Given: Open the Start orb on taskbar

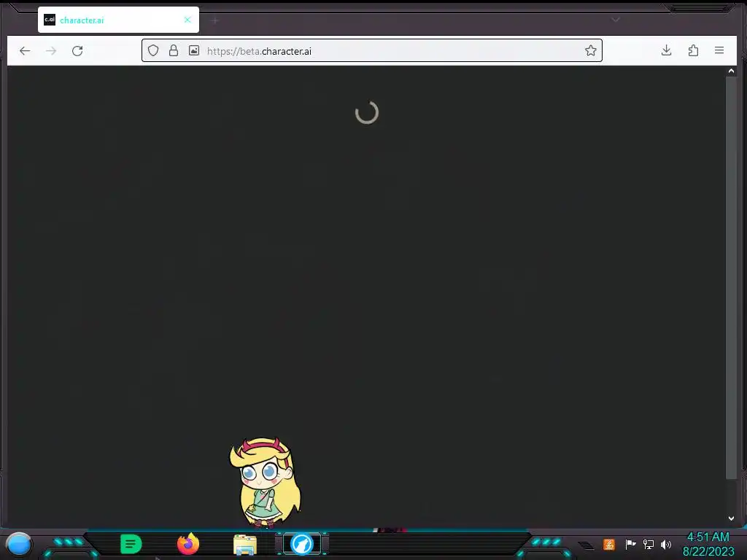Looking at the screenshot, I should click(x=19, y=544).
